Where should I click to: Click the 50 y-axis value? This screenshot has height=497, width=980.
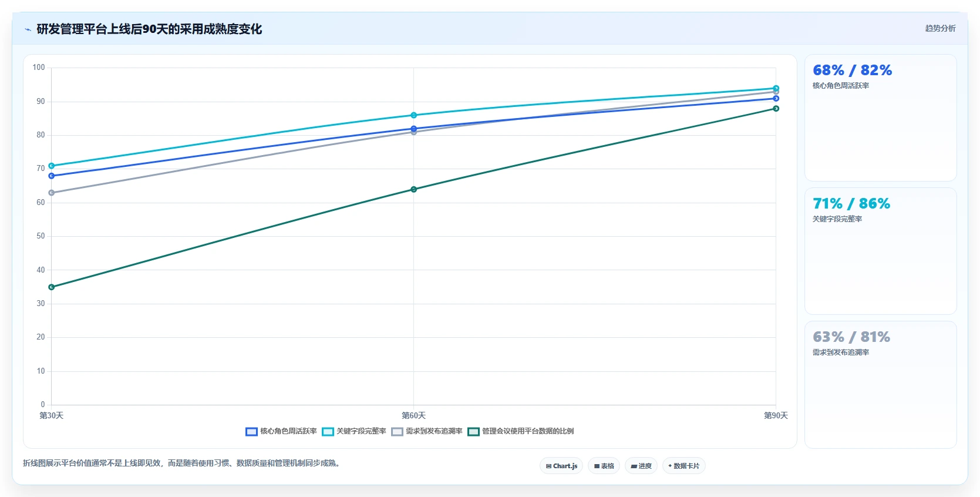pyautogui.click(x=41, y=236)
